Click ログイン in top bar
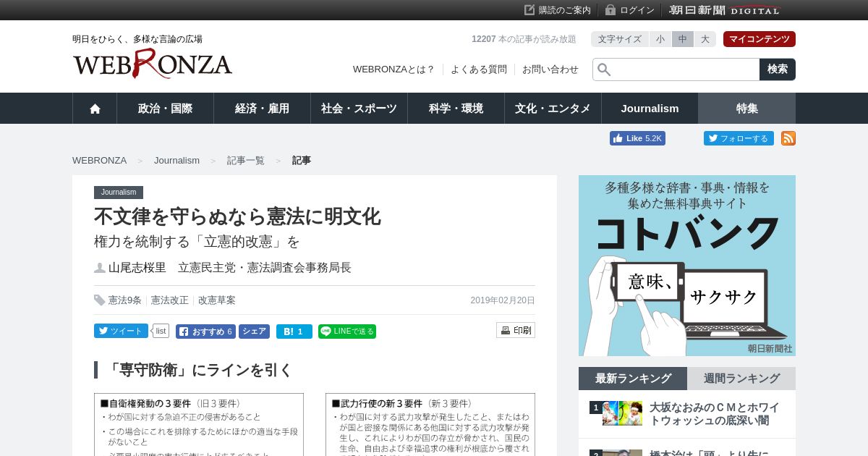Viewport: 868px width, 456px height. pyautogui.click(x=630, y=10)
